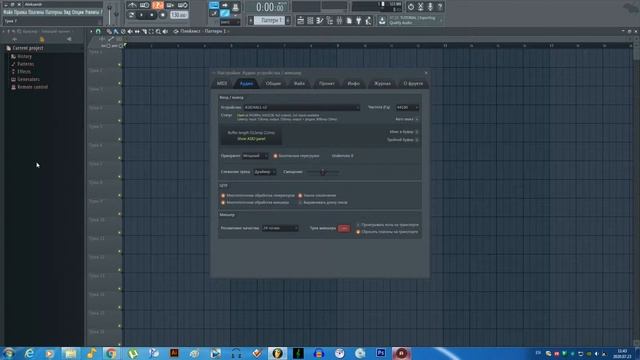Open the Channel rack from the toolbar
This screenshot has height=360, width=640.
310,20
